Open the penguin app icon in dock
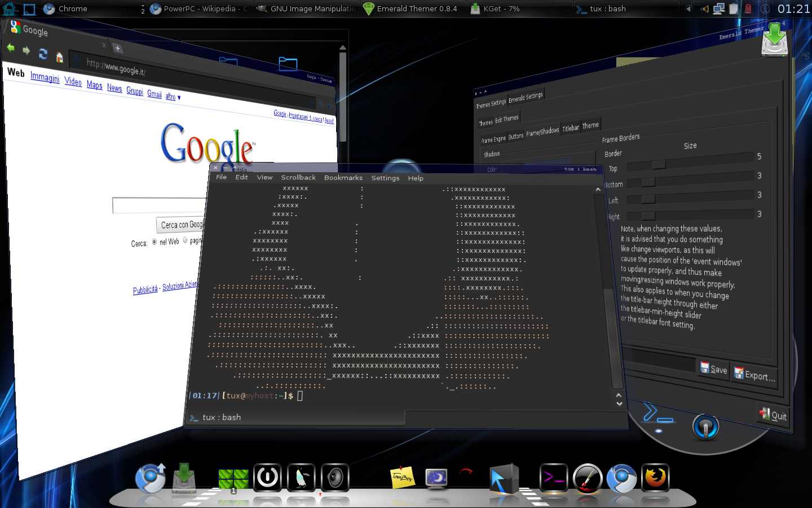This screenshot has height=508, width=812. pos(301,478)
